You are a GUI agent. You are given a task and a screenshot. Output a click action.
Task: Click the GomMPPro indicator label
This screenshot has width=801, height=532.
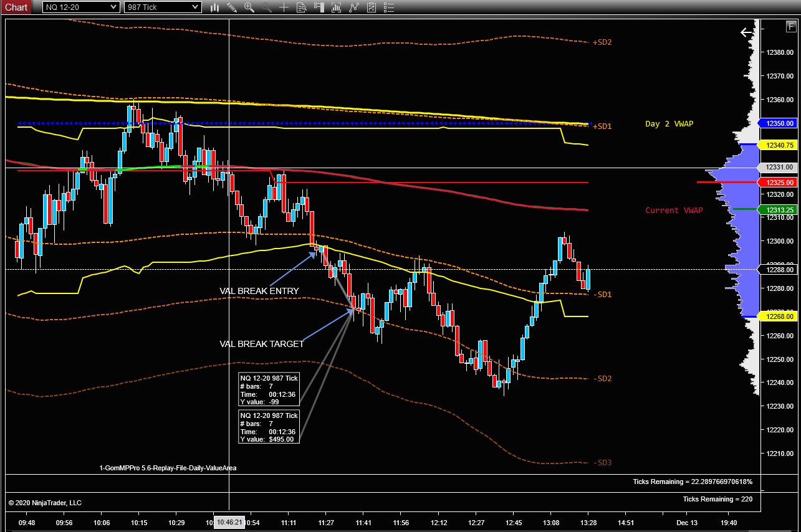pyautogui.click(x=168, y=468)
